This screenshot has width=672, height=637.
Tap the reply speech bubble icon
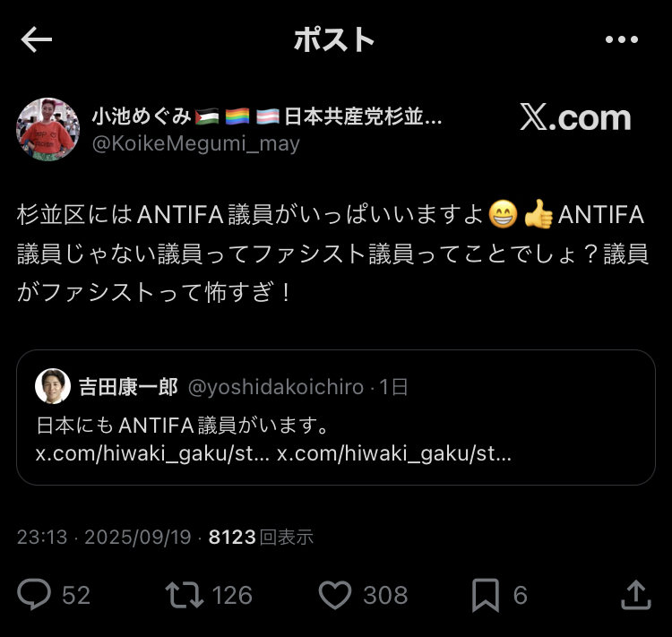coord(35,594)
